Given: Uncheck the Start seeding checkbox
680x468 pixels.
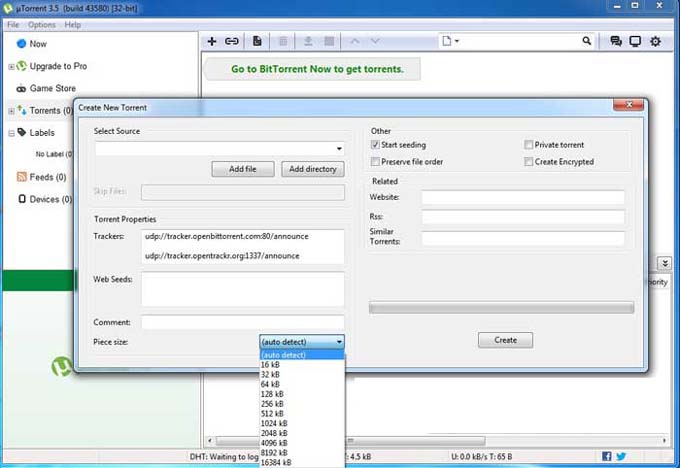Looking at the screenshot, I should [375, 144].
